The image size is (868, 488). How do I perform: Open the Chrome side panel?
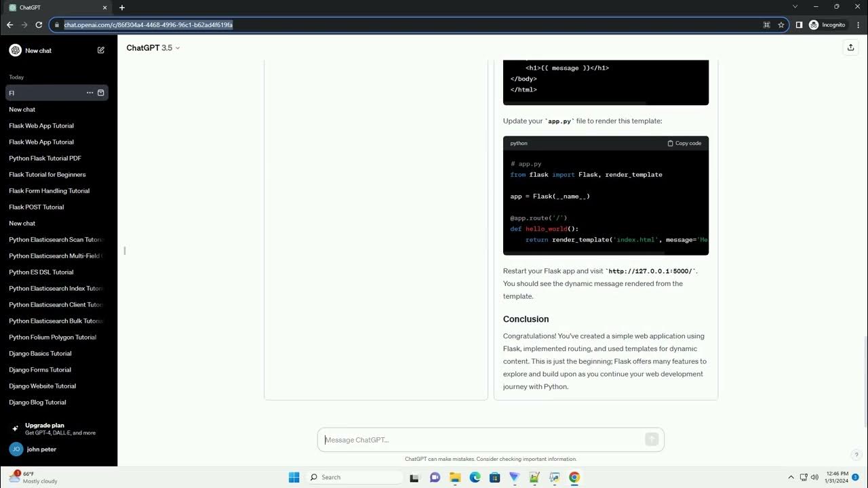(799, 25)
